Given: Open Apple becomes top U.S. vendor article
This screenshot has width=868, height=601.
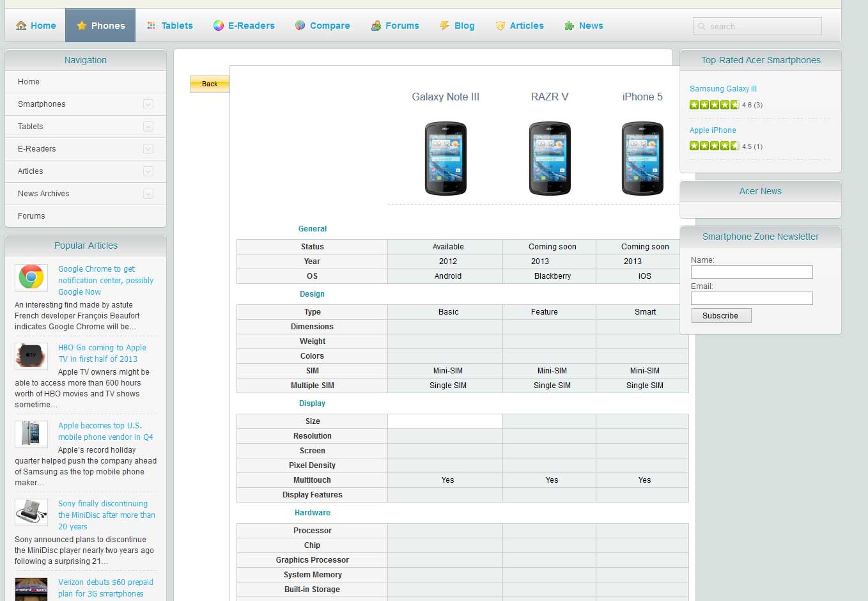Looking at the screenshot, I should tap(105, 432).
